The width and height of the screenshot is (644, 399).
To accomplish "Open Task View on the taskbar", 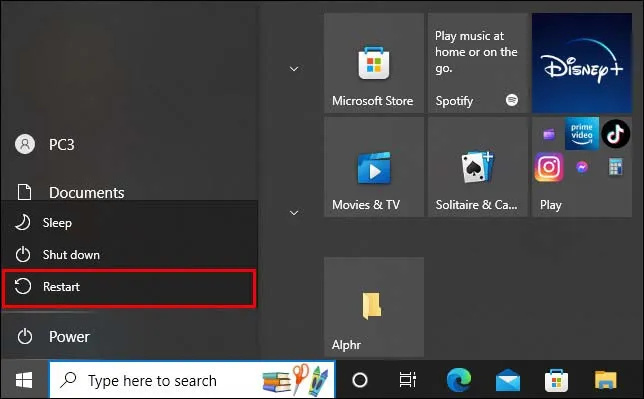I will (x=407, y=380).
